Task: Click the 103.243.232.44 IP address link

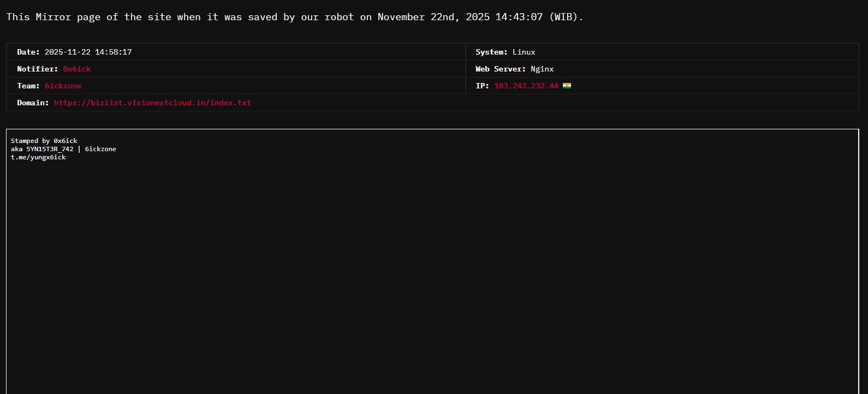Action: click(526, 86)
